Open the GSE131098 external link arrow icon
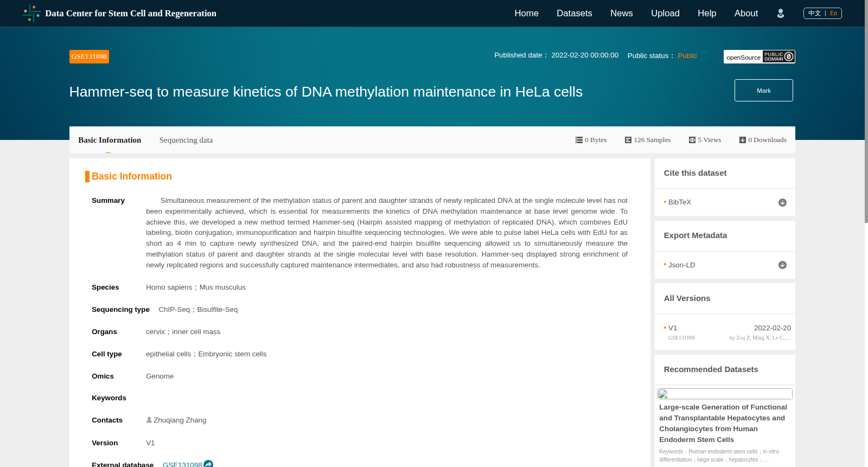Screen dimensions: 868x467 tap(208, 464)
